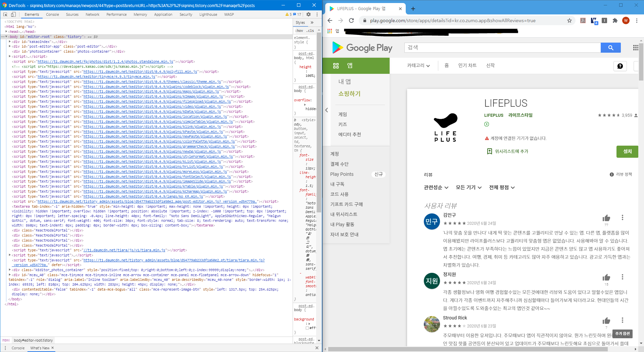Click the messages count indicator showing 17
644x352 pixels.
tap(297, 14)
